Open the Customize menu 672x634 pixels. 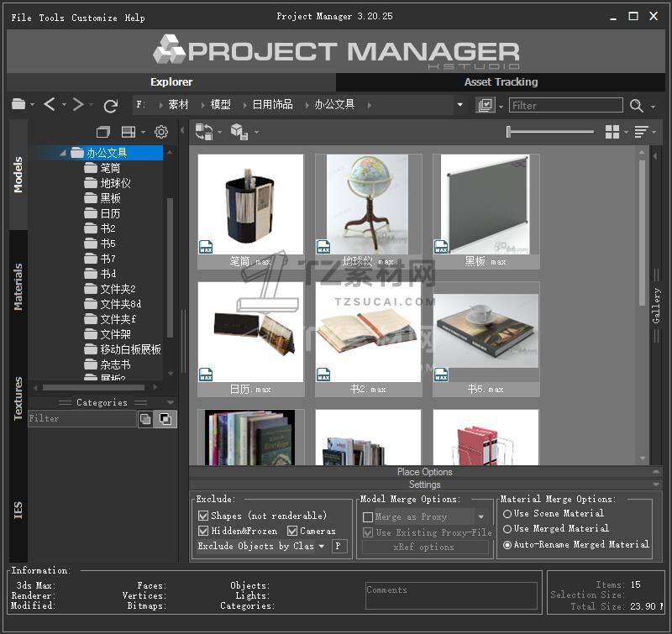coord(94,18)
